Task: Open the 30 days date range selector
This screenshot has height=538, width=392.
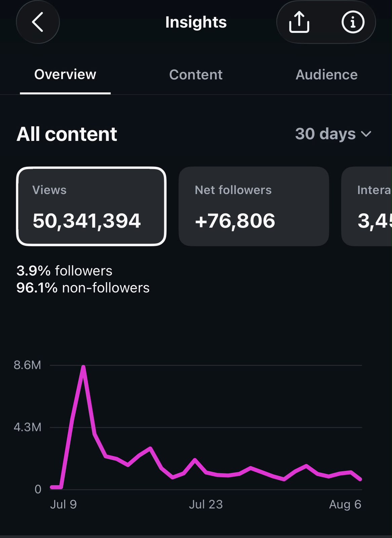Action: (x=333, y=134)
